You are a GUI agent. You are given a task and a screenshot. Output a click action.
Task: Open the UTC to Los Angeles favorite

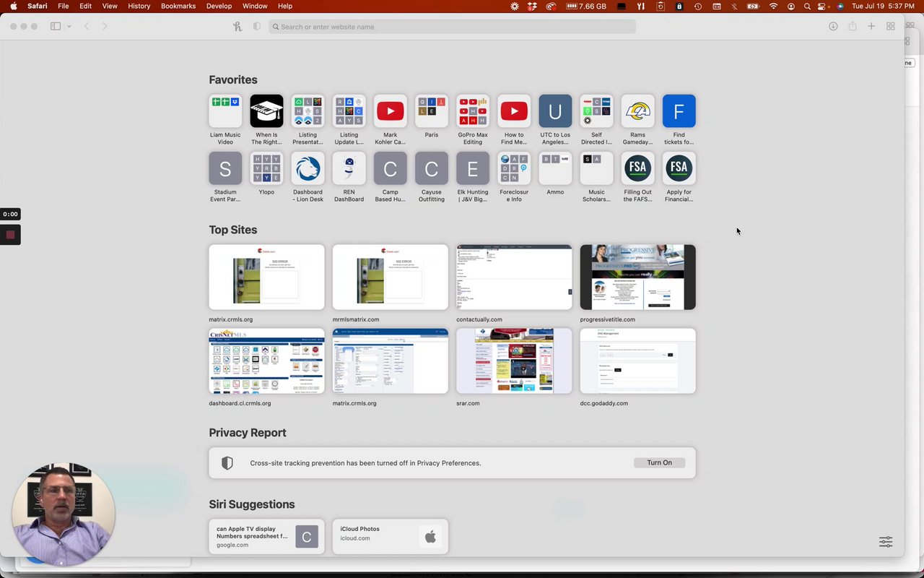(555, 111)
